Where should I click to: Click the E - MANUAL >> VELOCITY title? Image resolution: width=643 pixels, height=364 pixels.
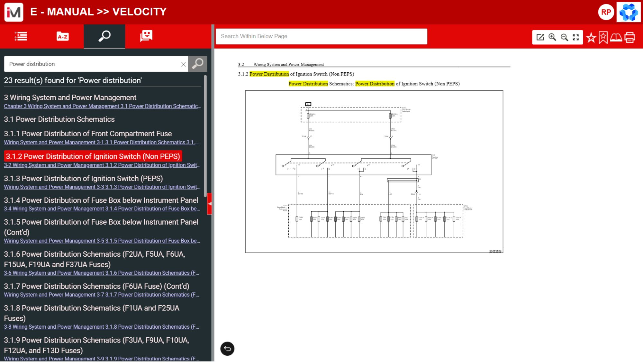click(98, 12)
